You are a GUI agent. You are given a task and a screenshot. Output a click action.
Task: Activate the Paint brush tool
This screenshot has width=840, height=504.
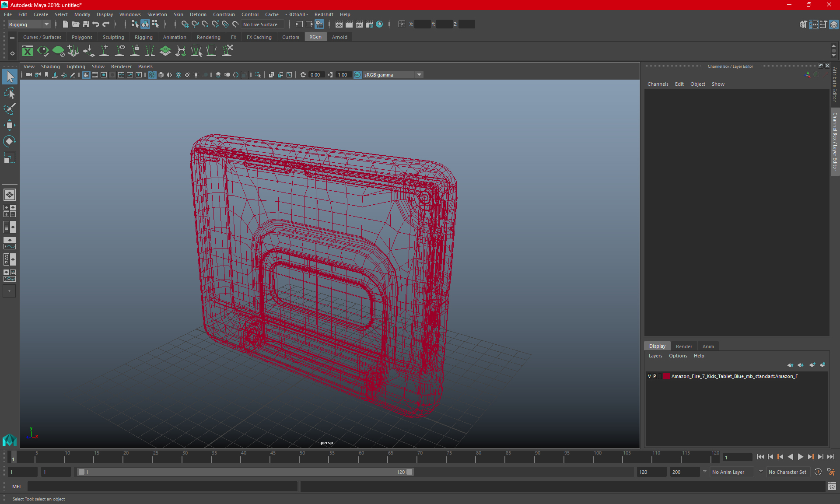9,108
